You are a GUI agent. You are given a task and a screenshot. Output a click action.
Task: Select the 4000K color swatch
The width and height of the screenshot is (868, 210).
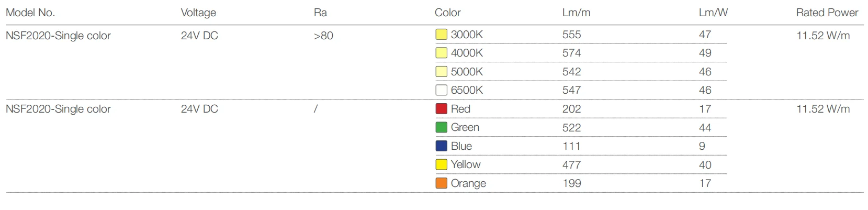pos(441,53)
